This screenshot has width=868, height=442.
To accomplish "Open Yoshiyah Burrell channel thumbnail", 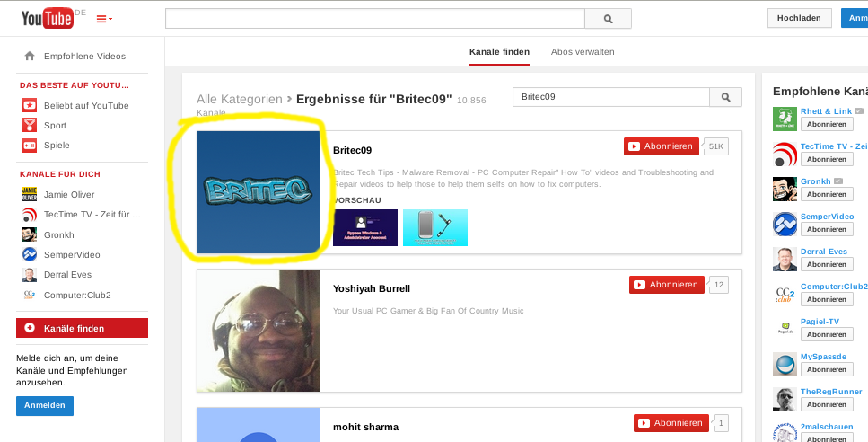I will click(259, 331).
